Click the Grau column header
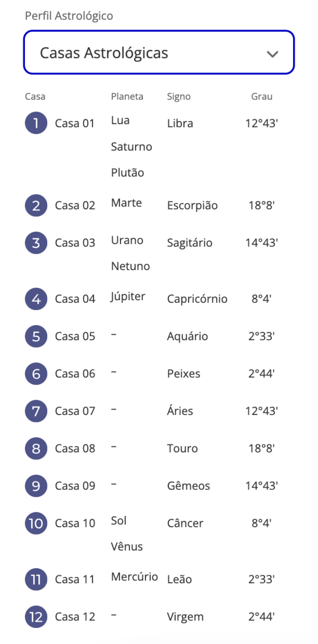318x644 pixels. 262,97
